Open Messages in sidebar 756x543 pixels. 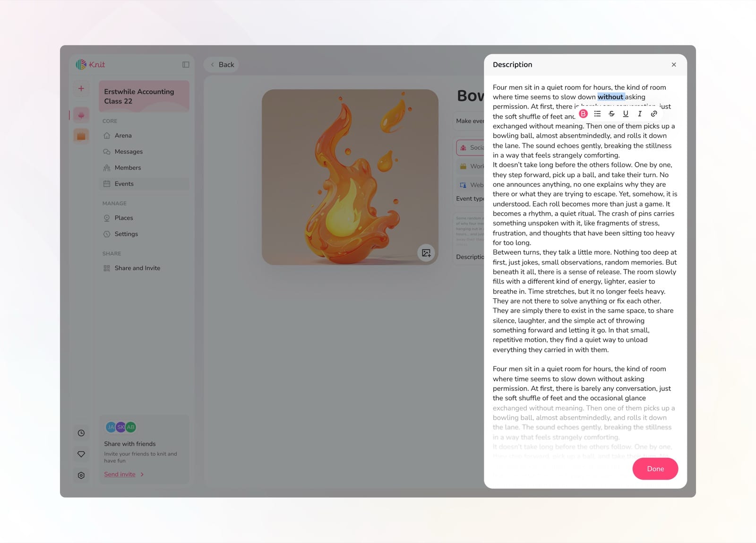pos(144,152)
